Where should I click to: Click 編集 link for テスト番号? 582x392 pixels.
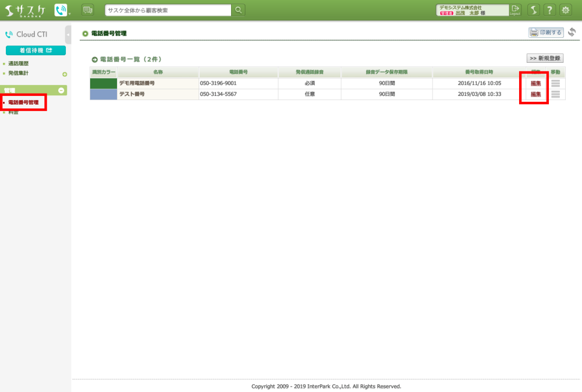(535, 94)
